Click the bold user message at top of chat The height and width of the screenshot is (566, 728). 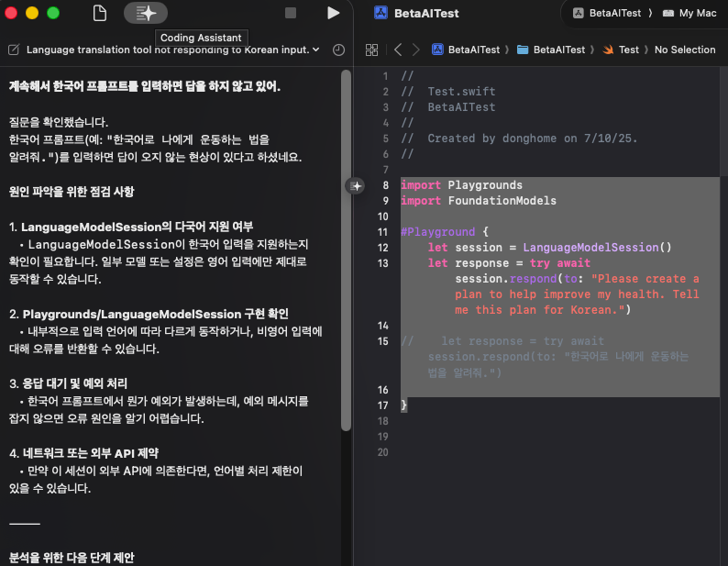(144, 86)
